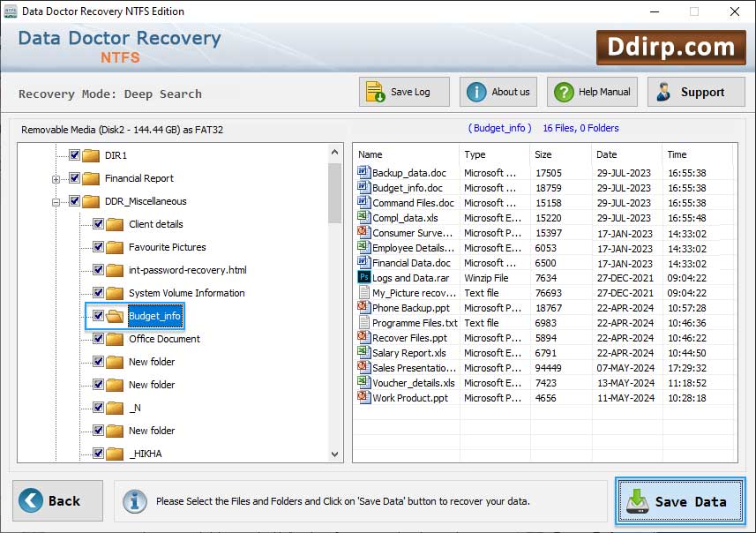The height and width of the screenshot is (533, 756).
Task: Click the folder icon of Favourite Pictures
Action: pos(115,247)
